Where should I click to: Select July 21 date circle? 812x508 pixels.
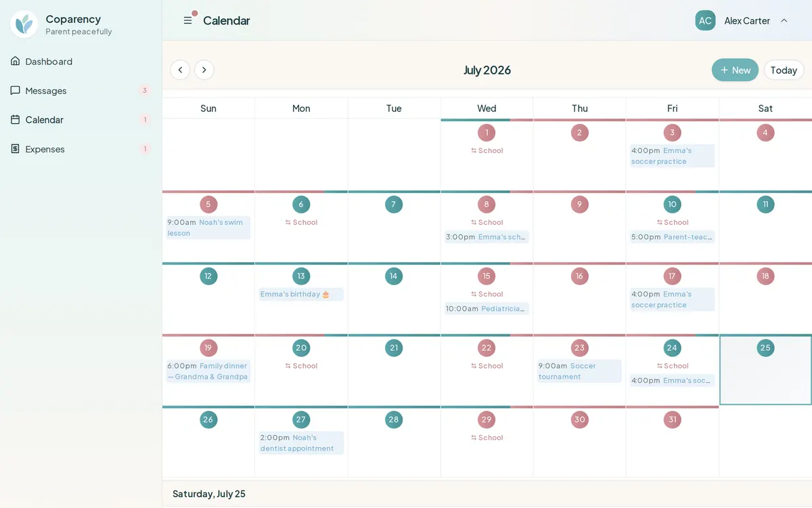tap(394, 348)
